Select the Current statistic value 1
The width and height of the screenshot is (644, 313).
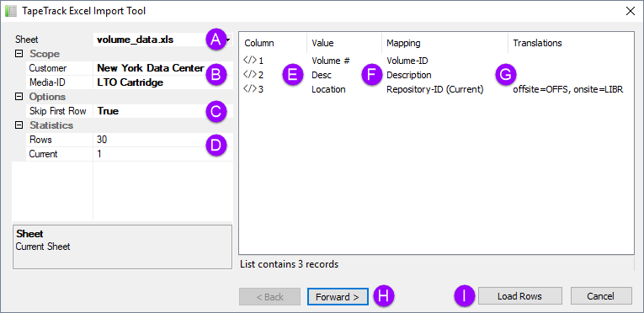point(99,154)
